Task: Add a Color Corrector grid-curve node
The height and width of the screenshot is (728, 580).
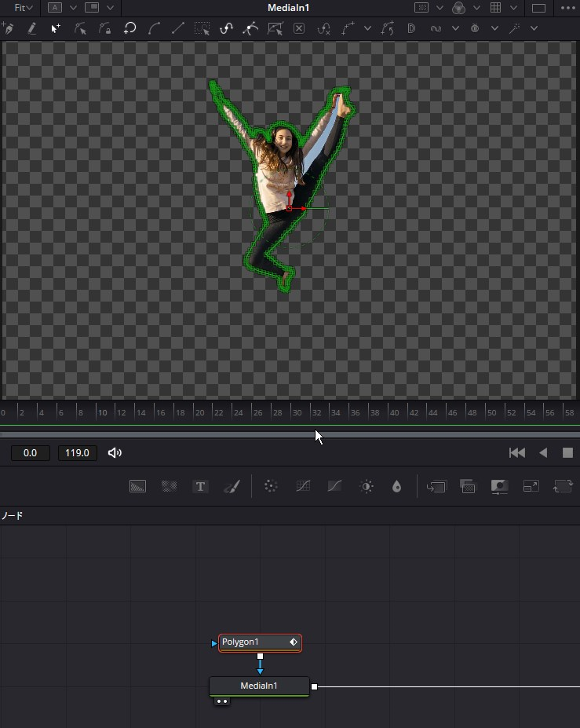Action: (x=302, y=486)
